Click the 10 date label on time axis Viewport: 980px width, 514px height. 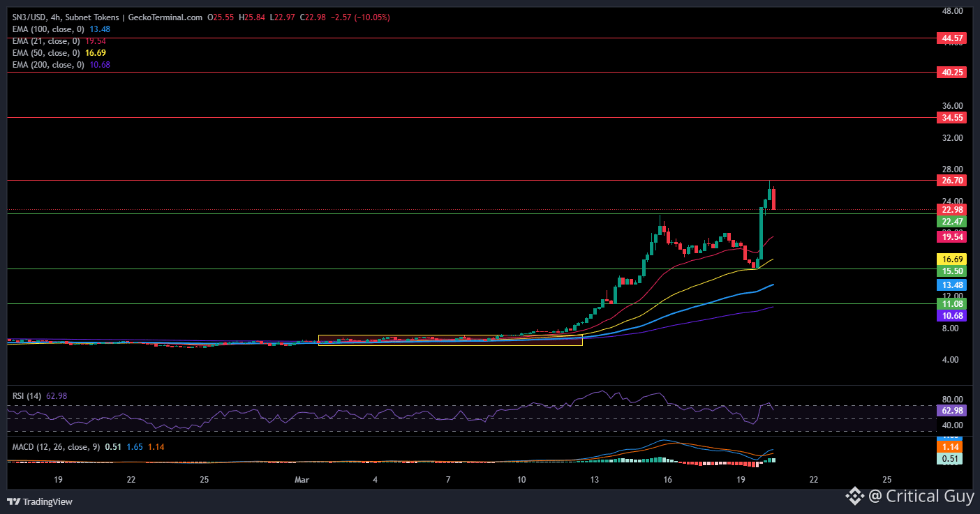[521, 480]
